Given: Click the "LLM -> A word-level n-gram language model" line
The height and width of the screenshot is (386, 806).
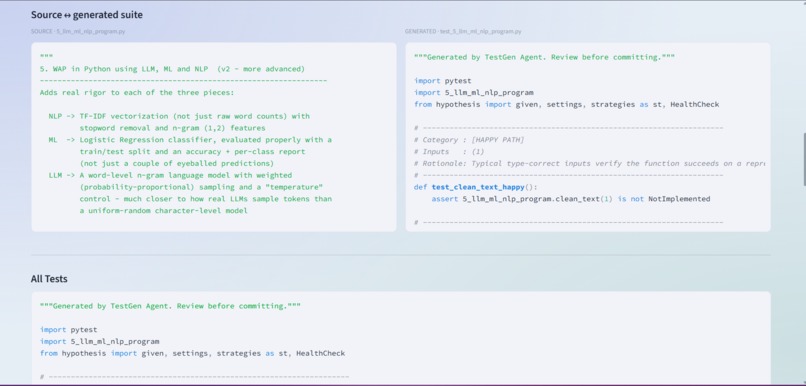Looking at the screenshot, I should [170, 175].
